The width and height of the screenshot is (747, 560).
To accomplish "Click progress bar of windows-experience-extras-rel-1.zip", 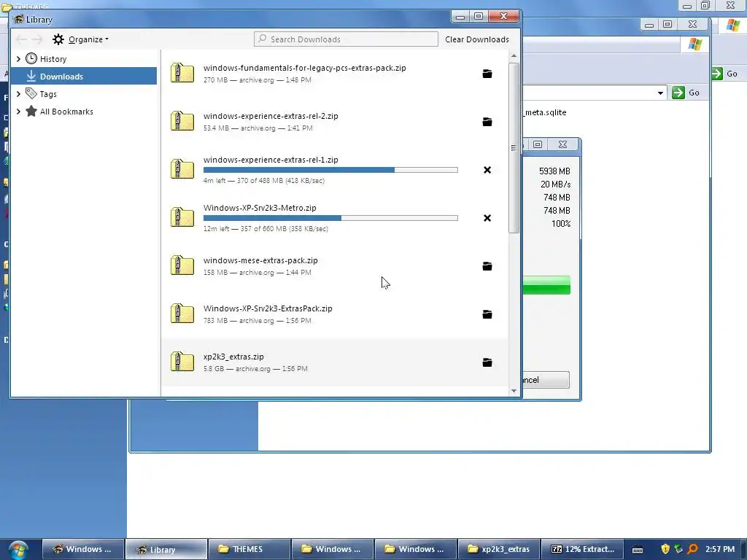I will tap(330, 170).
